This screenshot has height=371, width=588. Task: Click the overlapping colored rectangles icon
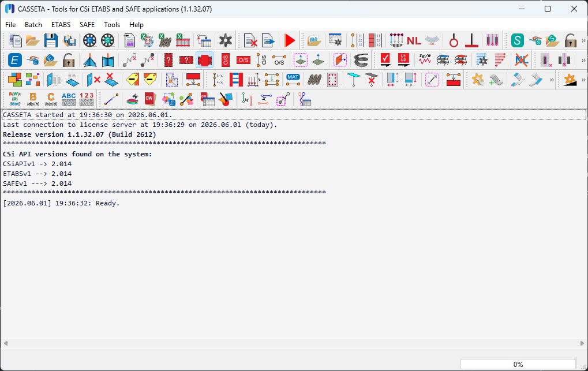15,80
